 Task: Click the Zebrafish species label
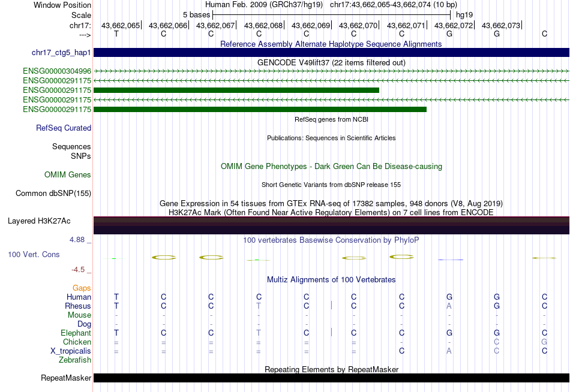(x=75, y=360)
